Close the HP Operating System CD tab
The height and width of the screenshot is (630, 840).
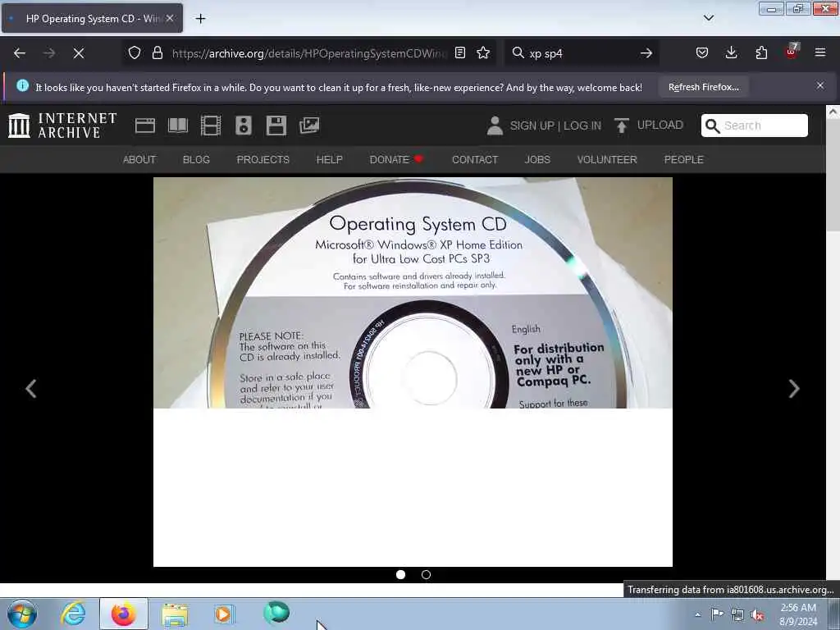(x=170, y=18)
